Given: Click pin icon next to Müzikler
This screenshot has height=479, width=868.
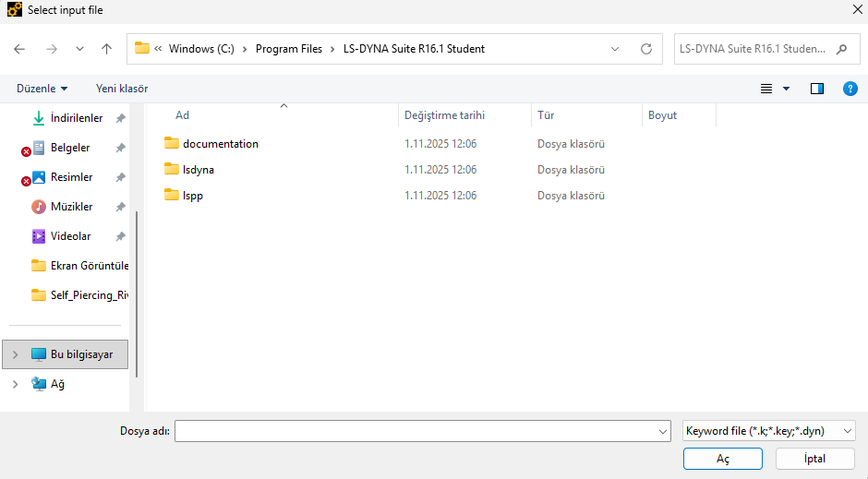Looking at the screenshot, I should [x=120, y=207].
